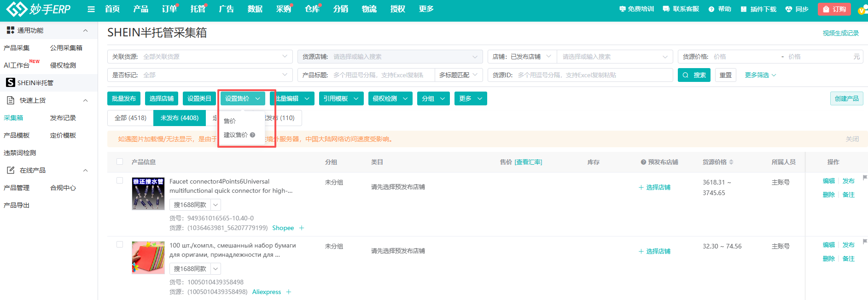
Task: Click the flag icon on the Faucet row
Action: [x=865, y=177]
